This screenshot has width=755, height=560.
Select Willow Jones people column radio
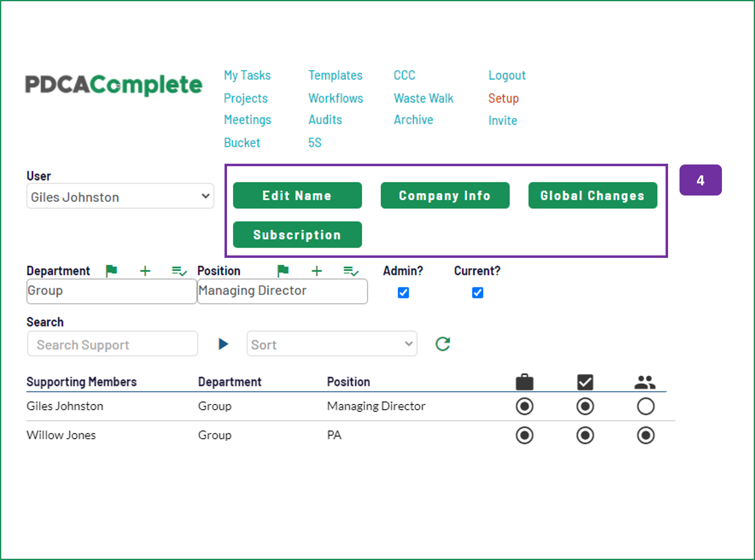(645, 435)
